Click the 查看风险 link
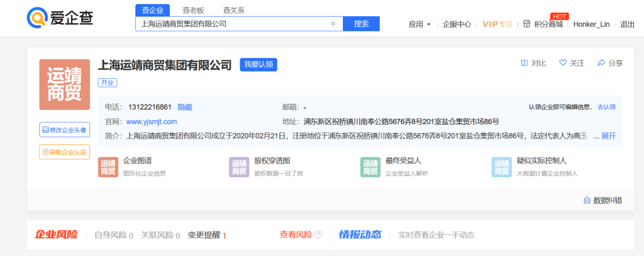Viewport: 644px width, 256px height. (296, 235)
